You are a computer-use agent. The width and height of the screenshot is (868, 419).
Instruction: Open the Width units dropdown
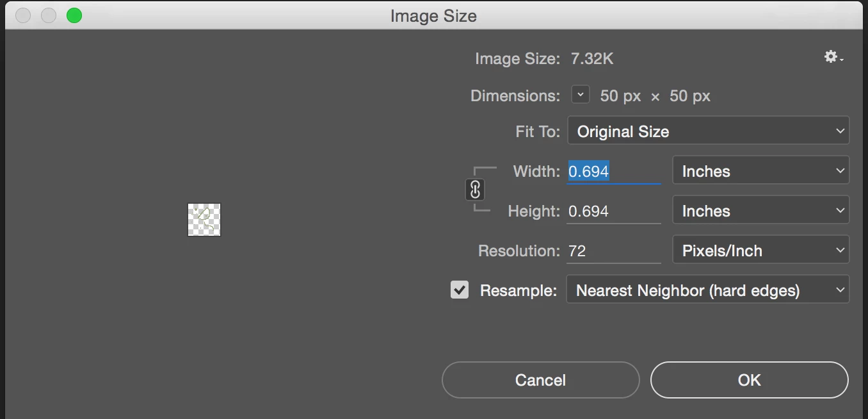(x=760, y=171)
